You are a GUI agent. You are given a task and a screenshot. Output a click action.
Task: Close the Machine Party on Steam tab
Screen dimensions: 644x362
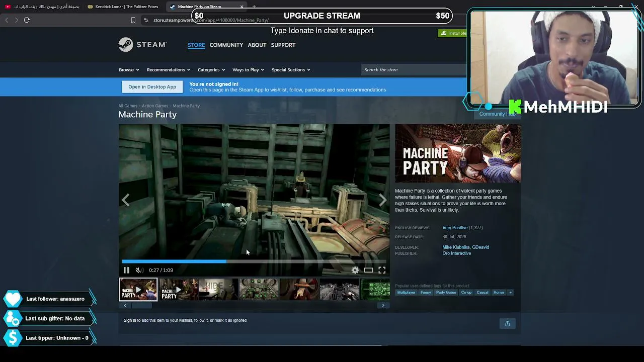tap(242, 7)
